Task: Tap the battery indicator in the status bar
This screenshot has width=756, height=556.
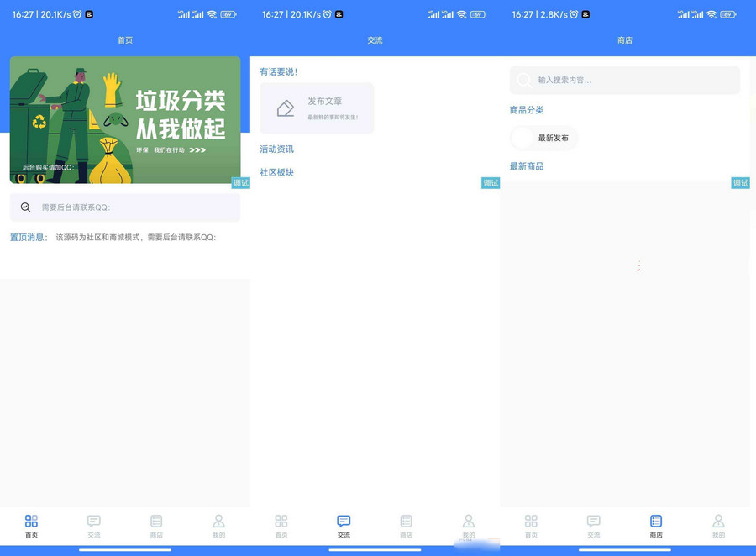Action: (x=227, y=14)
